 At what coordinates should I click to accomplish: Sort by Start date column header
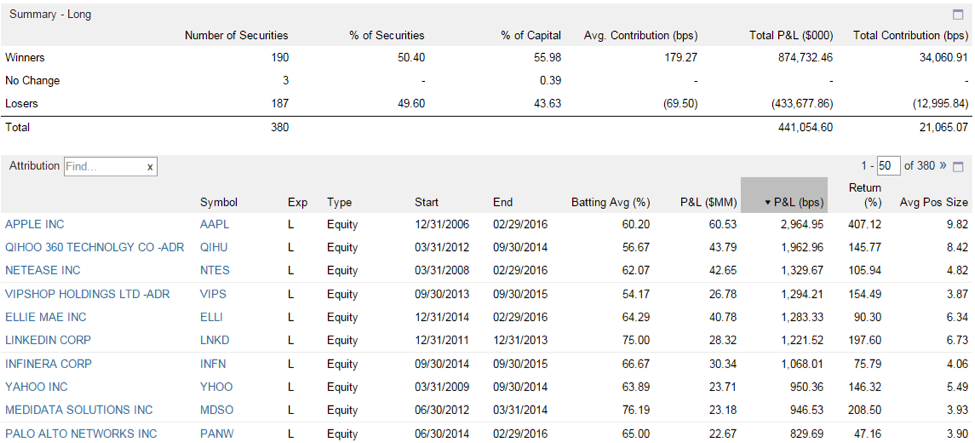[x=427, y=202]
